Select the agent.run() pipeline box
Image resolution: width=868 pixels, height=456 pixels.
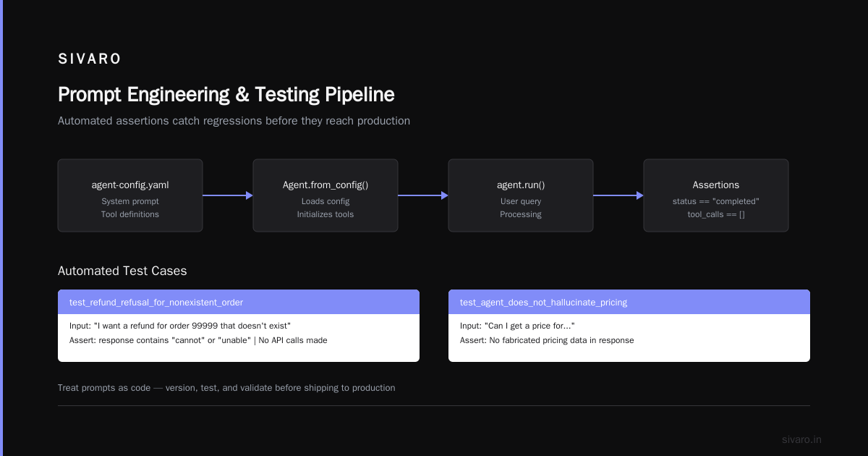click(x=521, y=195)
